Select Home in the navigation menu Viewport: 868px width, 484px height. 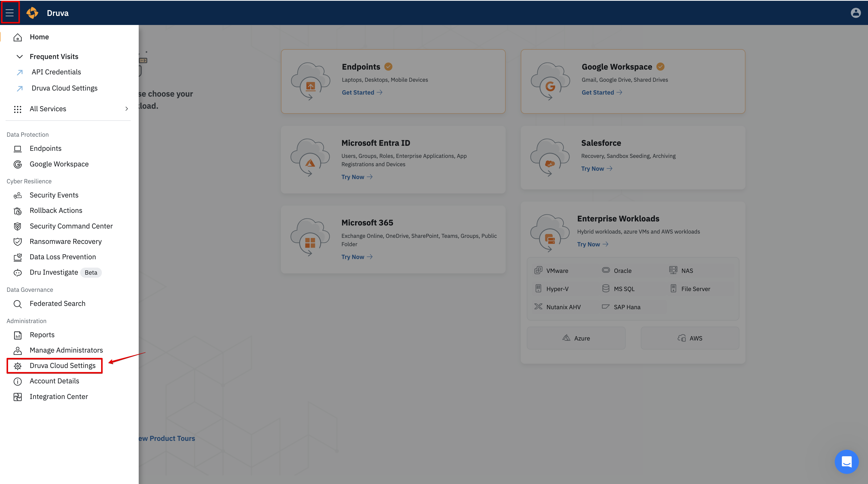pos(39,37)
